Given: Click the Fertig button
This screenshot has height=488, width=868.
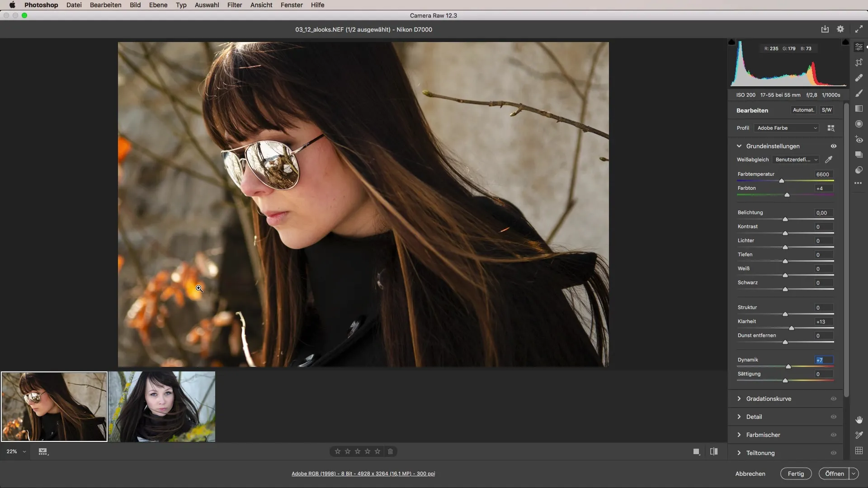Looking at the screenshot, I should (796, 474).
